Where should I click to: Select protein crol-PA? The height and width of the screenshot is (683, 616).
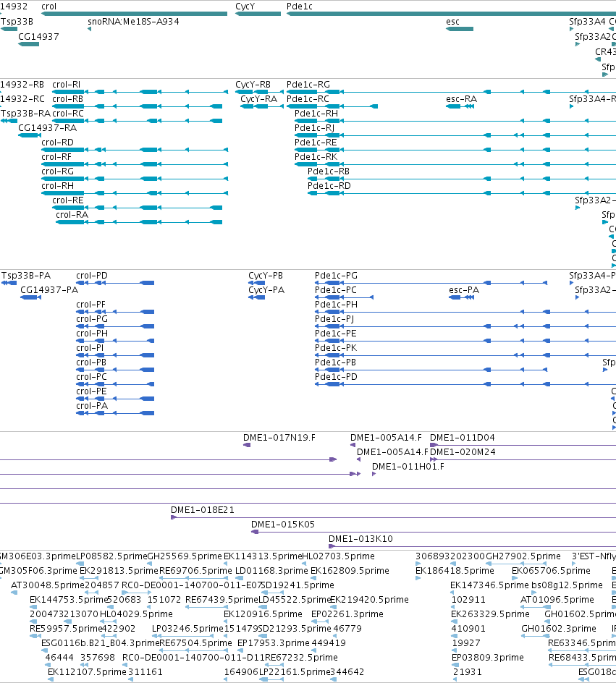[115, 413]
